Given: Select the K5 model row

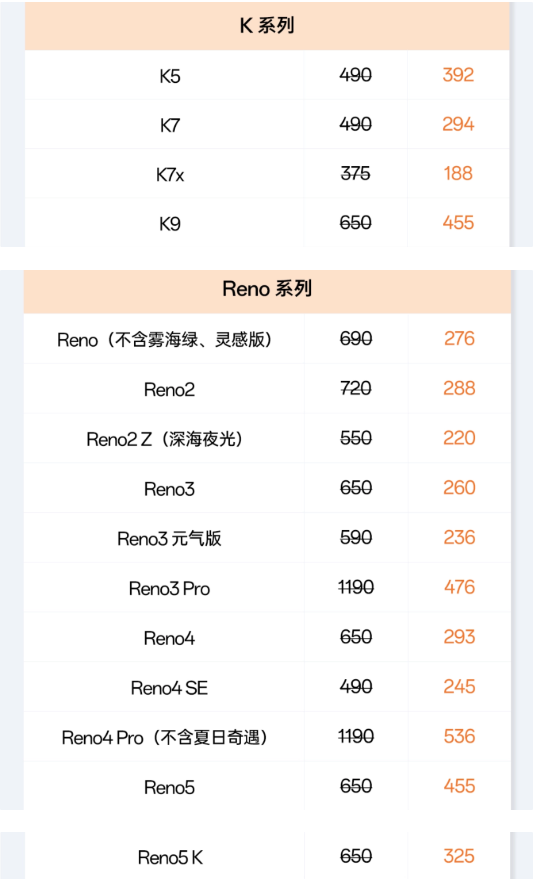Looking at the screenshot, I should (267, 75).
